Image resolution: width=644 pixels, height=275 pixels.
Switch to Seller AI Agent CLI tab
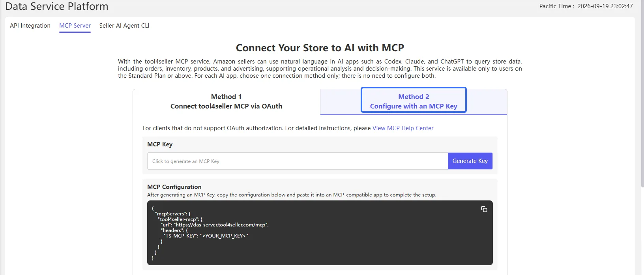(x=124, y=26)
